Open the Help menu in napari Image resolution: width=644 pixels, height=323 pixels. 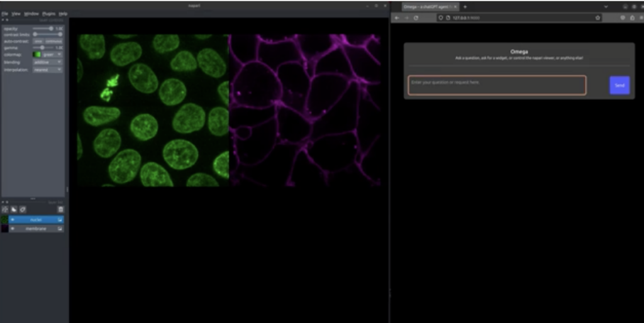63,14
